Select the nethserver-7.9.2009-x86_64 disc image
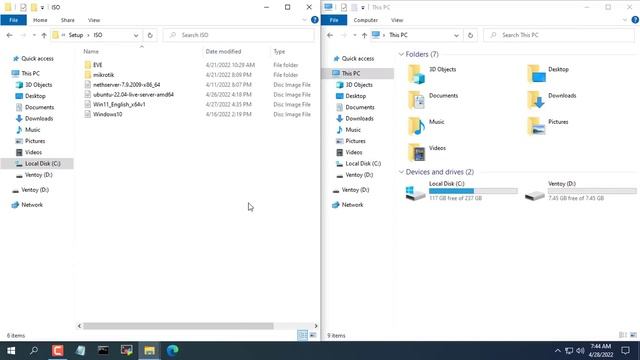The height and width of the screenshot is (360, 640). [127, 84]
